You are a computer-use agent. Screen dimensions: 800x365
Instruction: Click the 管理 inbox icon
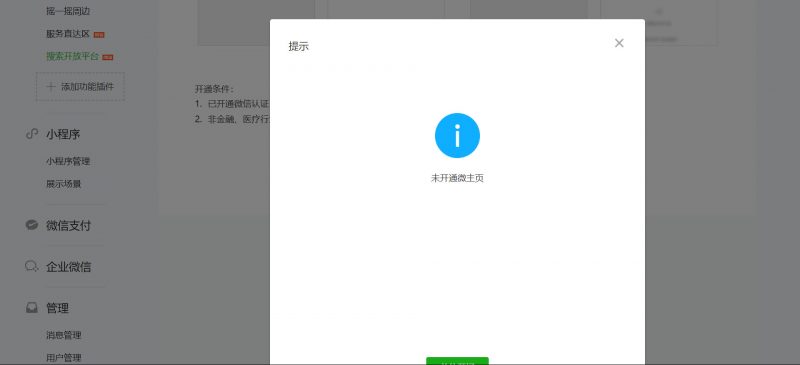[32, 308]
